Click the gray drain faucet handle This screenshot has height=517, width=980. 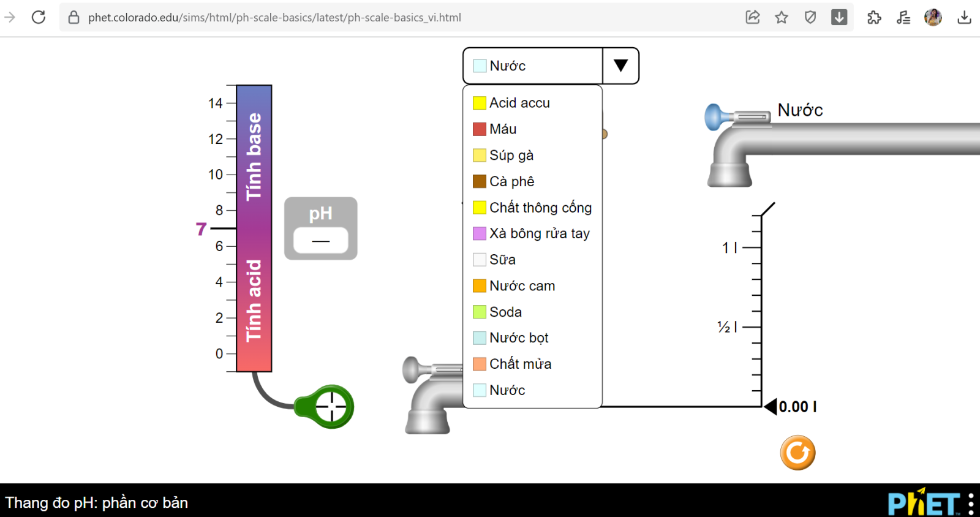coord(412,371)
